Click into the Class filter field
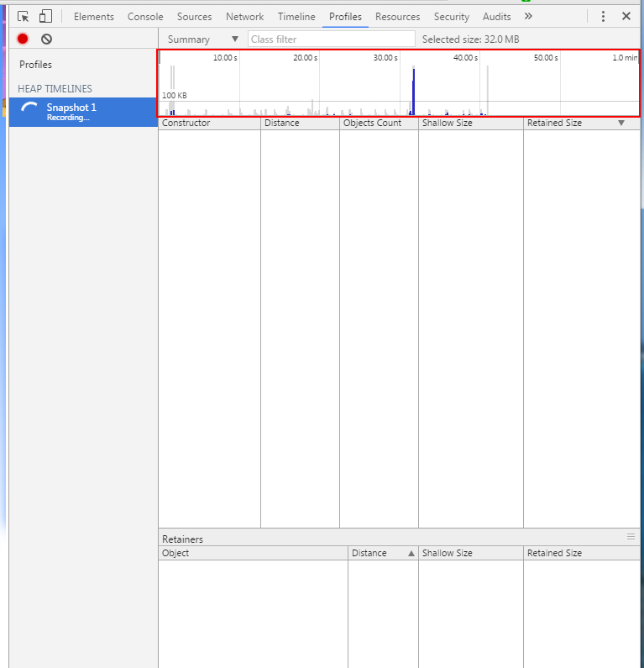Image resolution: width=644 pixels, height=668 pixels. [332, 39]
